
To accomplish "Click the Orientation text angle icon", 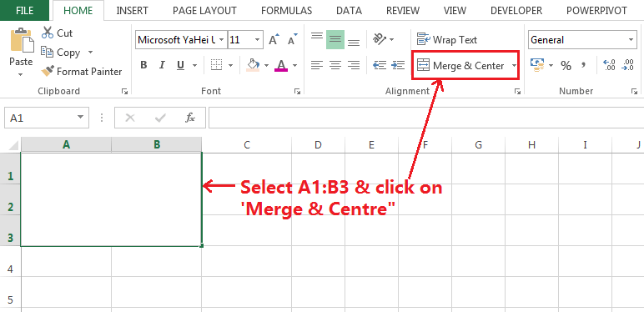I will [x=379, y=40].
